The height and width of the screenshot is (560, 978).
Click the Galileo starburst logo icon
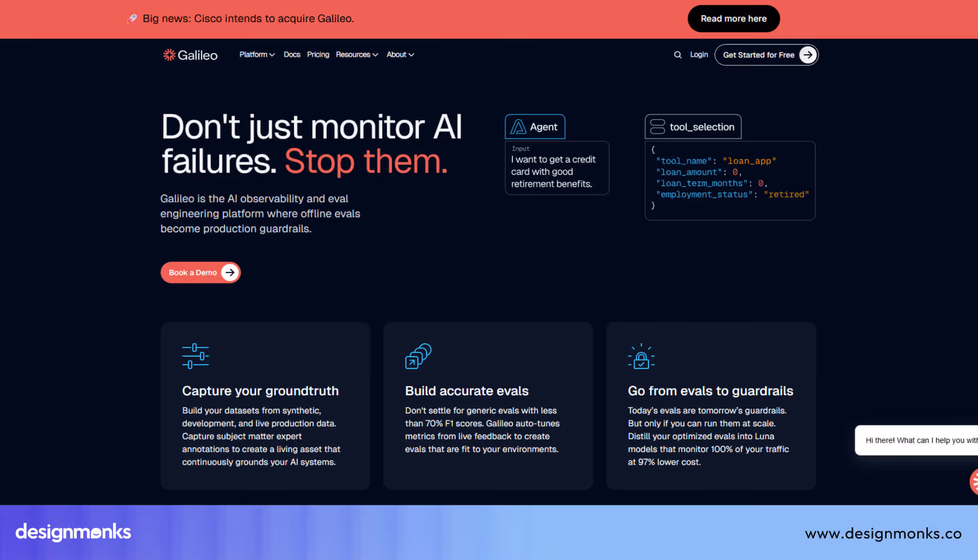point(169,55)
